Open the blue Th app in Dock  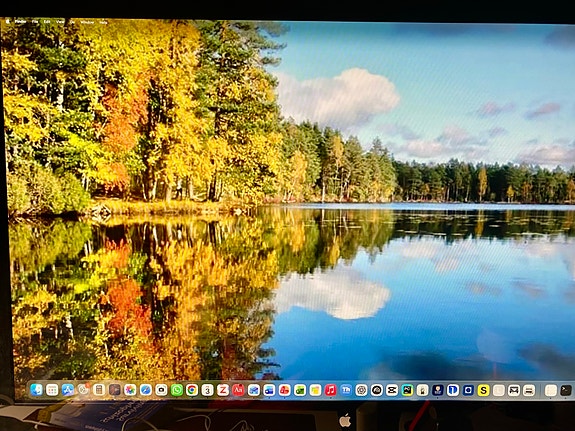[x=346, y=390]
